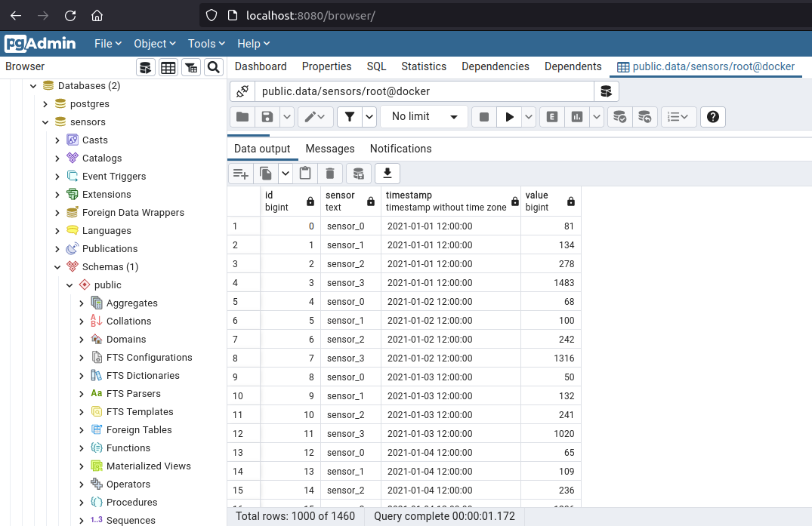Open the Explain Analyze options dropdown arrow

[x=597, y=117]
